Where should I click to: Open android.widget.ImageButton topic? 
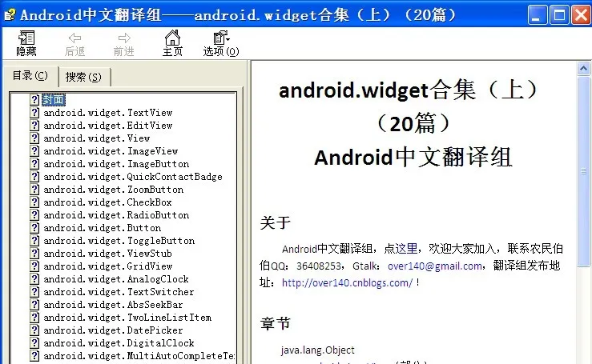click(116, 164)
